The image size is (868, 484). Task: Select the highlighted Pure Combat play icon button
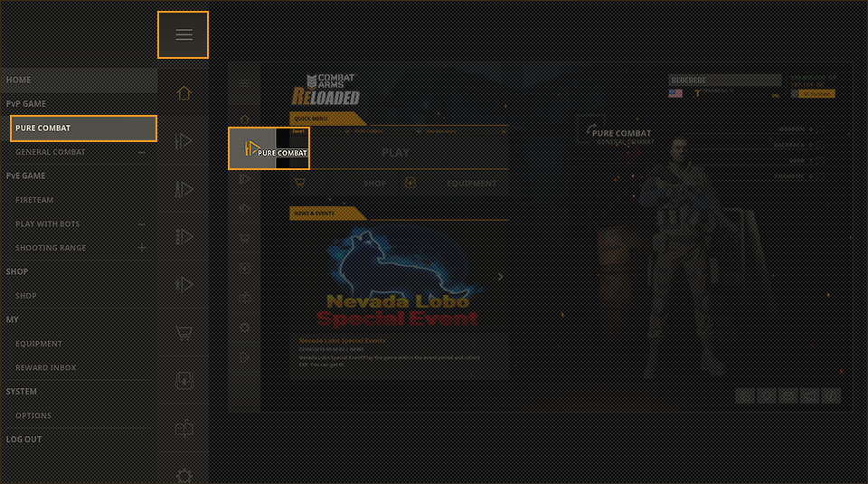pyautogui.click(x=269, y=148)
